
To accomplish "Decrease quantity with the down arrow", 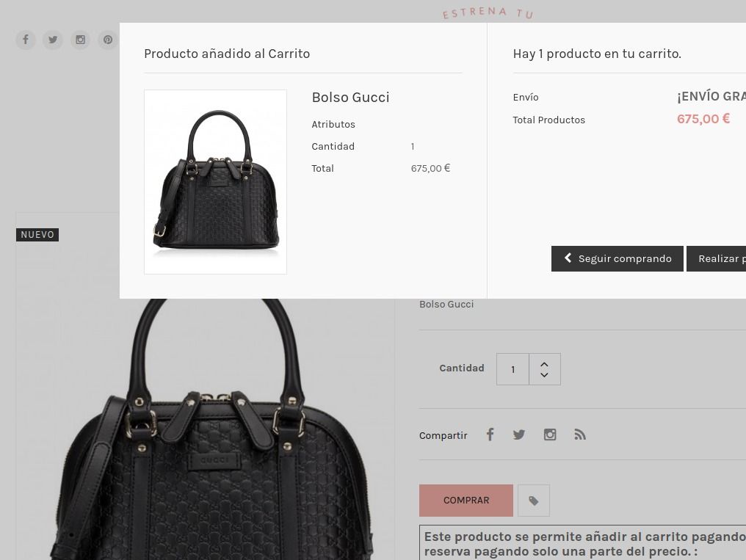I will [544, 375].
